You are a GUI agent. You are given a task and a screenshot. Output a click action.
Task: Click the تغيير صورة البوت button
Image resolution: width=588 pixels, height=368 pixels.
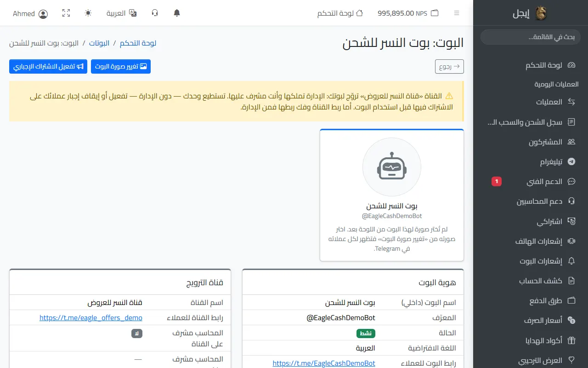point(121,66)
